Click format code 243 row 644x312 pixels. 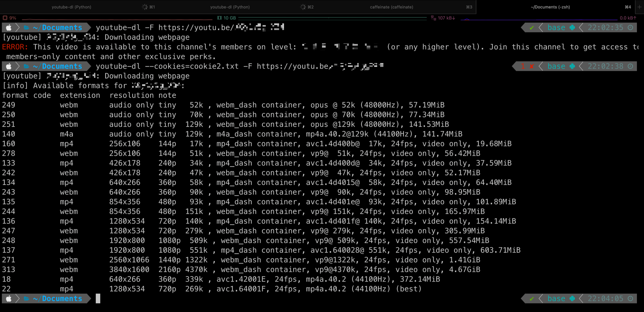click(241, 192)
